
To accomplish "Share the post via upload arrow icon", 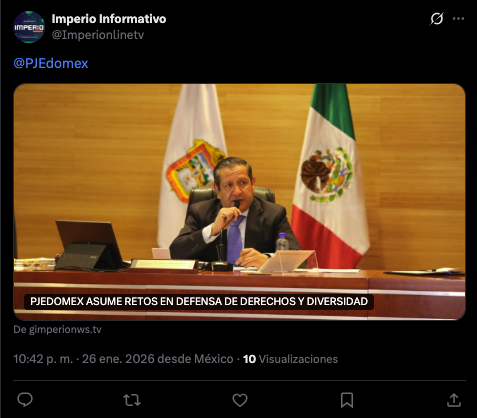I will pos(454,400).
